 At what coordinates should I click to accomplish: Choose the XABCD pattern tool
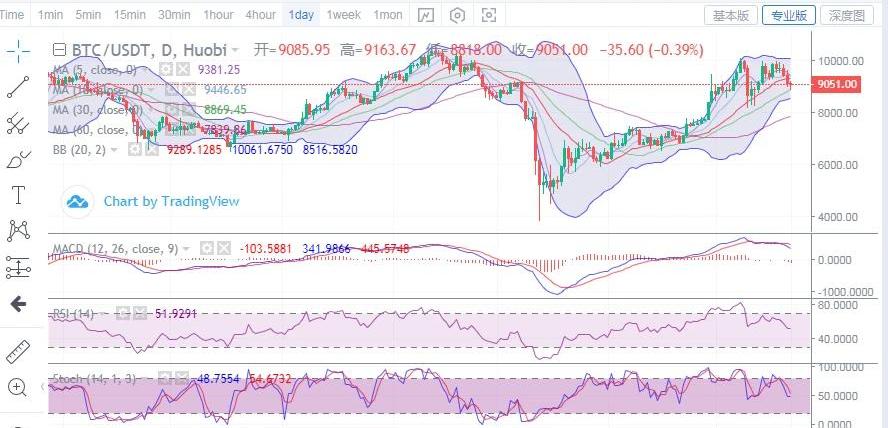click(17, 230)
